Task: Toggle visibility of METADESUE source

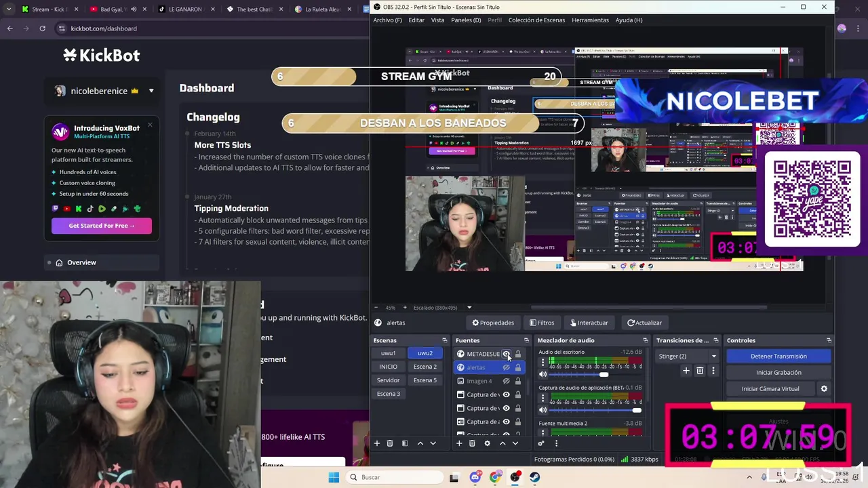Action: click(506, 354)
